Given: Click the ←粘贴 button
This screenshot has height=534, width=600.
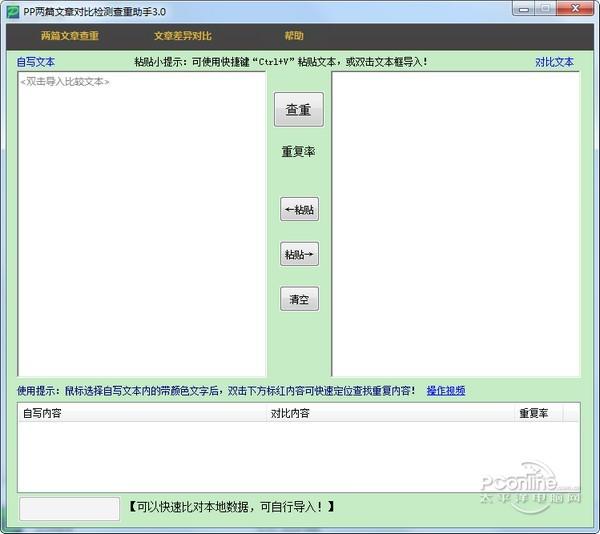Looking at the screenshot, I should coord(299,209).
